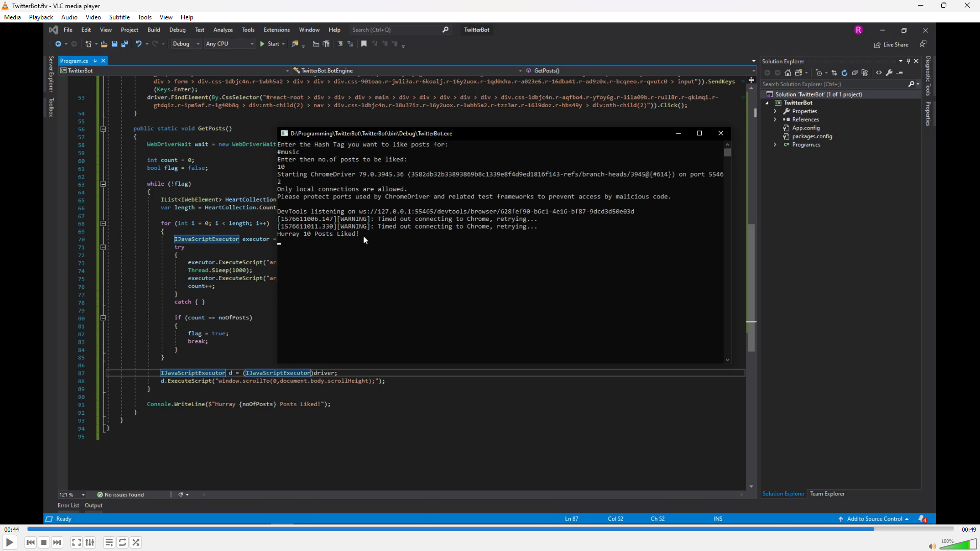The height and width of the screenshot is (551, 980).
Task: Open the Any CPU platform dropdown
Action: [230, 44]
